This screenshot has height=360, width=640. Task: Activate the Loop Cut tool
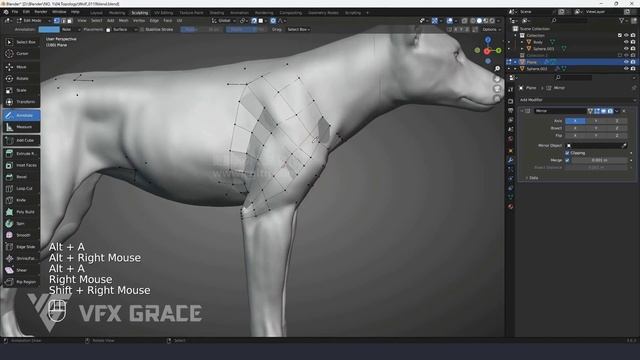coord(21,189)
